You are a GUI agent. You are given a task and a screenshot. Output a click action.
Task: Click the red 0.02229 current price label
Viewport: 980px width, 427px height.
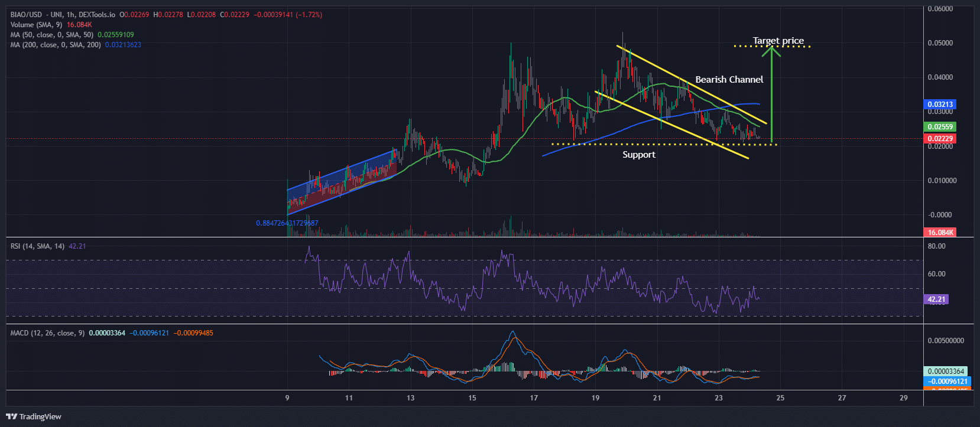click(940, 139)
